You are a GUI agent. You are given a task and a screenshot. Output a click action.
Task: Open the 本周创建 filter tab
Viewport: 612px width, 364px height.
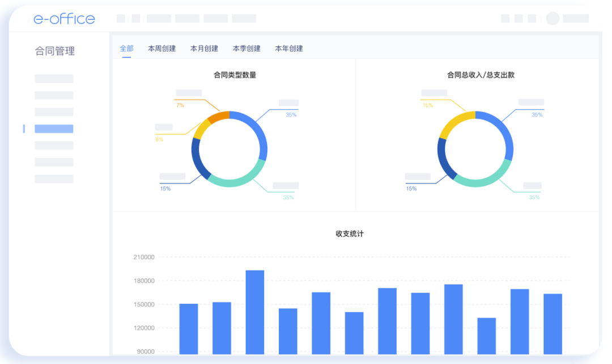tap(162, 49)
